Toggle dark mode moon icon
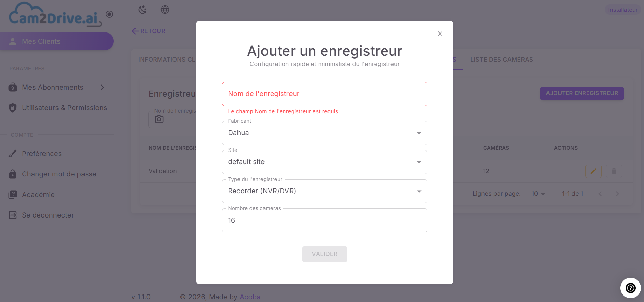This screenshot has width=644, height=302. click(142, 10)
